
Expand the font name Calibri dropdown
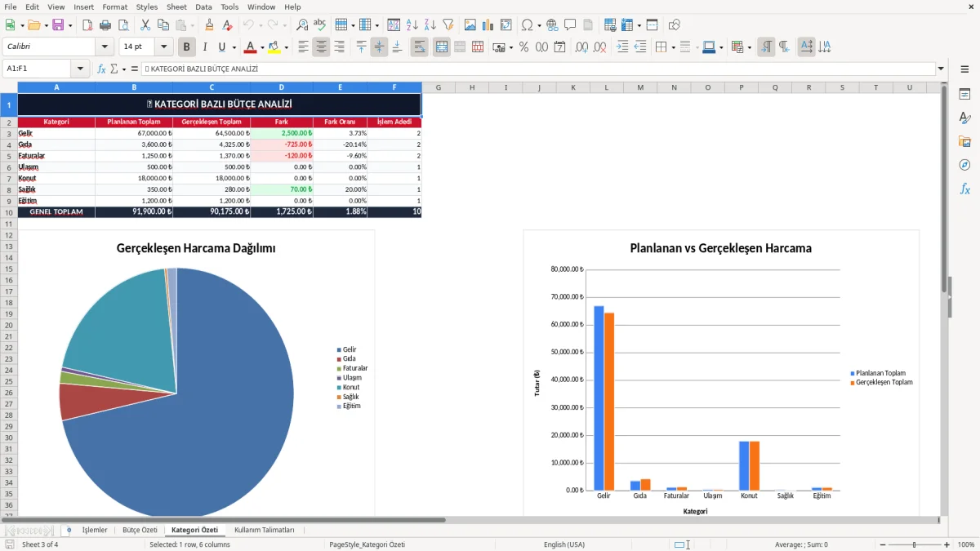[105, 47]
